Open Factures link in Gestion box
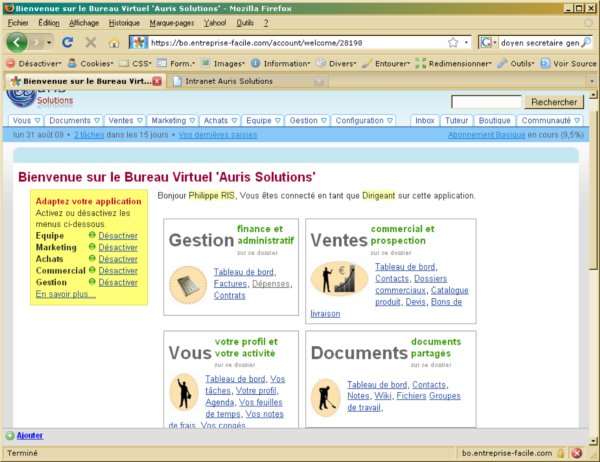Viewport: 600px width, 462px height. point(230,284)
